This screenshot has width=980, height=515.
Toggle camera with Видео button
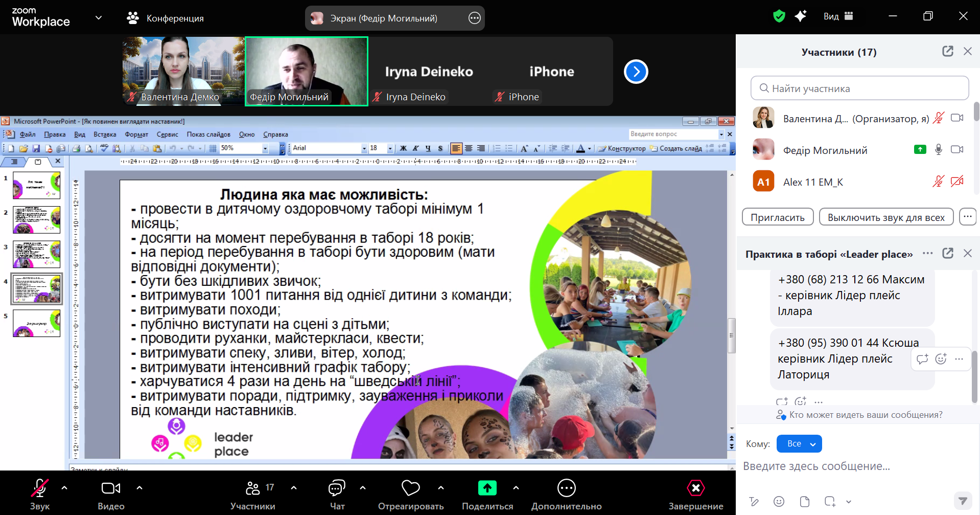111,488
